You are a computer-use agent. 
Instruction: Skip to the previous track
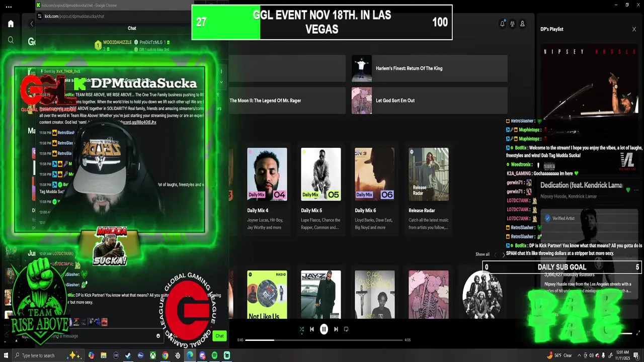312,329
